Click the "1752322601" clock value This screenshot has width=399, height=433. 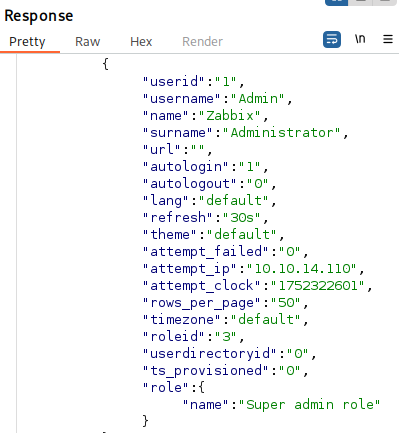pos(318,285)
